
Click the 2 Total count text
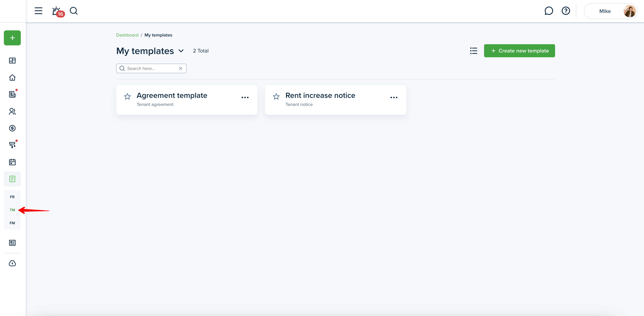click(x=201, y=51)
